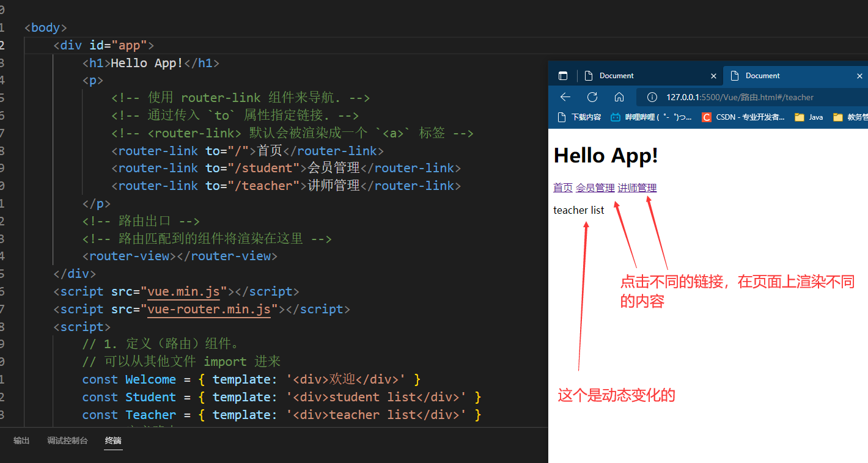
Task: Click router-link to="/teacher" code line
Action: point(286,186)
